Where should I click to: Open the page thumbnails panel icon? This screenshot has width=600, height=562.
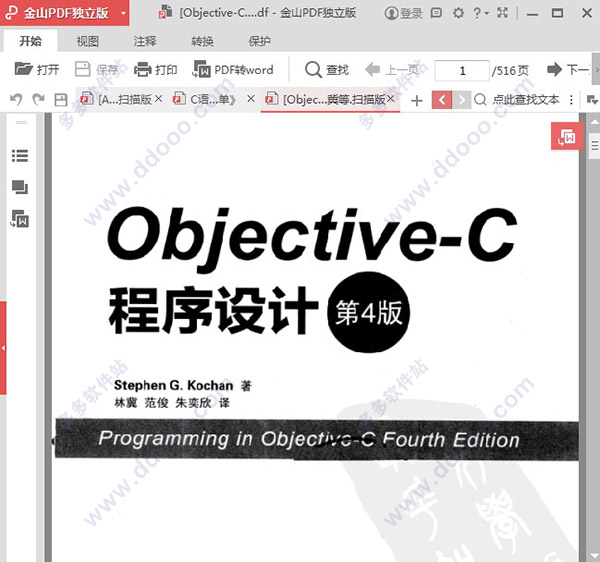tap(20, 187)
